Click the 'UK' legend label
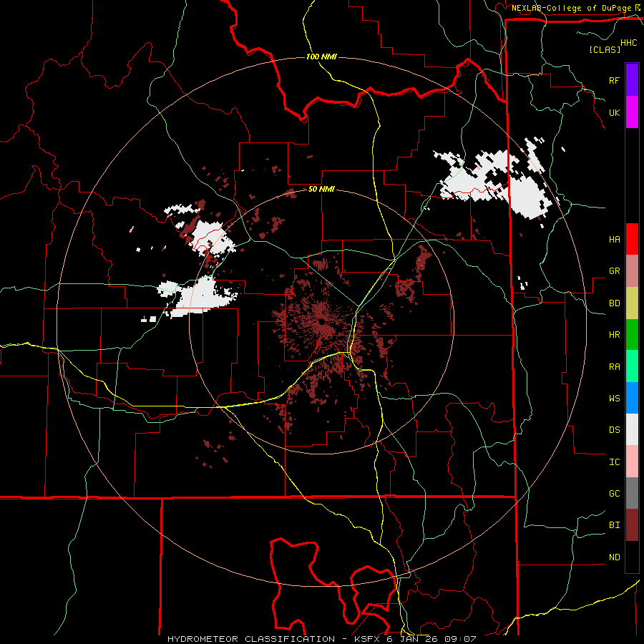 [x=614, y=112]
